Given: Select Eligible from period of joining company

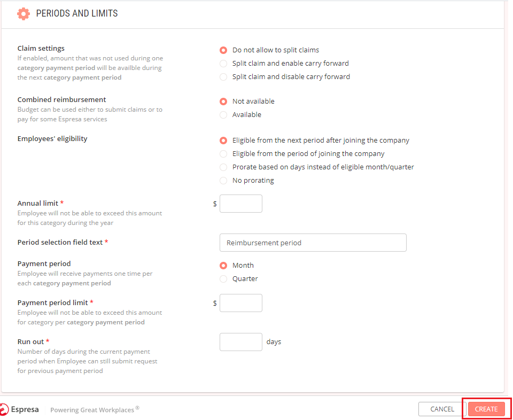Looking at the screenshot, I should pyautogui.click(x=223, y=154).
